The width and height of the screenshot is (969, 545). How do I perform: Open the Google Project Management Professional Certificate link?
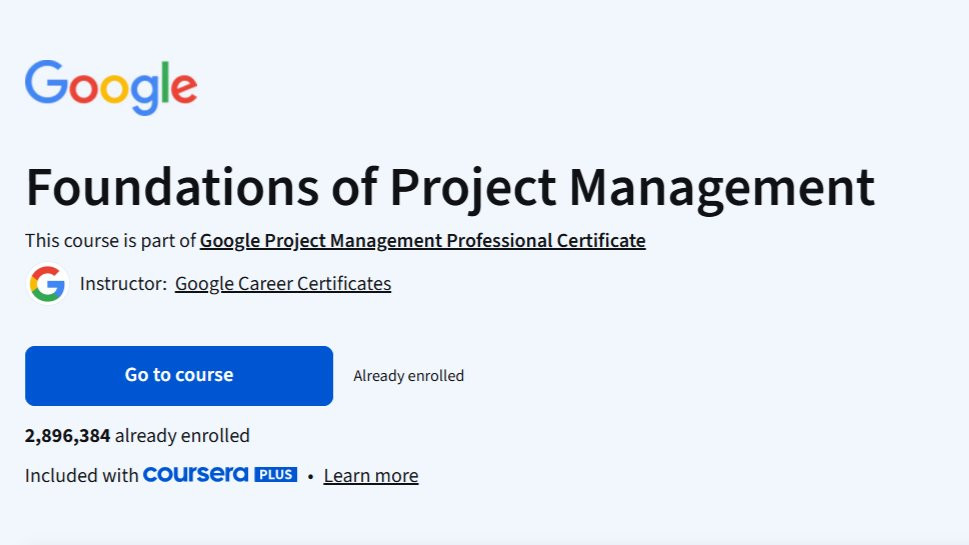[x=423, y=240]
